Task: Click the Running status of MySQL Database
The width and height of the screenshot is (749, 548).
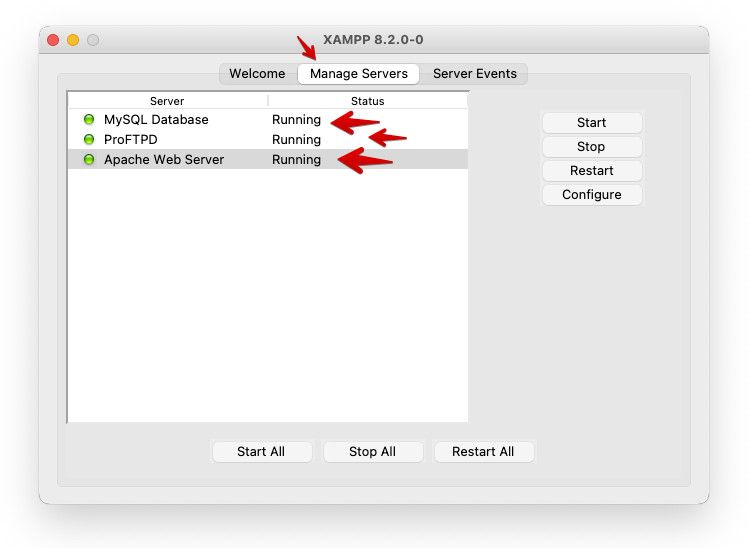Action: [296, 120]
